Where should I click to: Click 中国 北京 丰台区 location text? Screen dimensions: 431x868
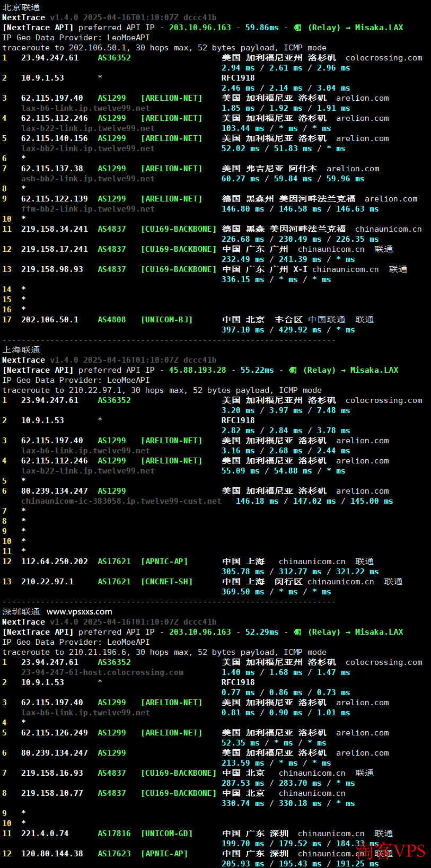(x=262, y=320)
